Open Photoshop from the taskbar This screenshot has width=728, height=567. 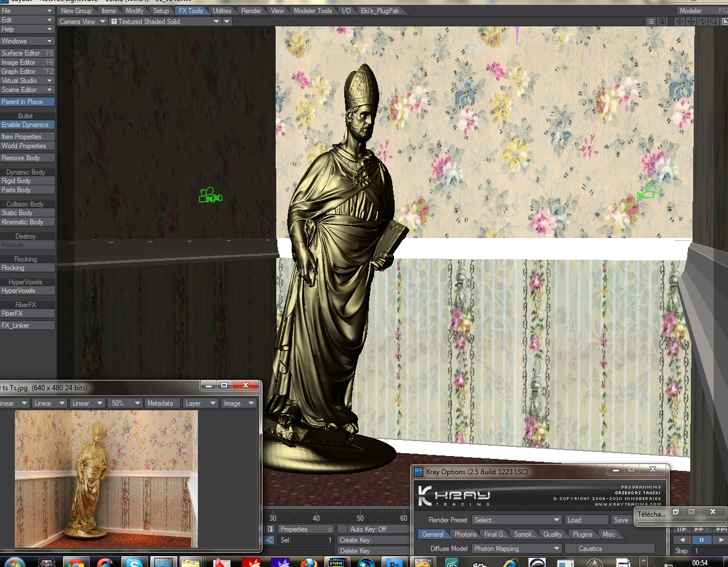point(395,563)
